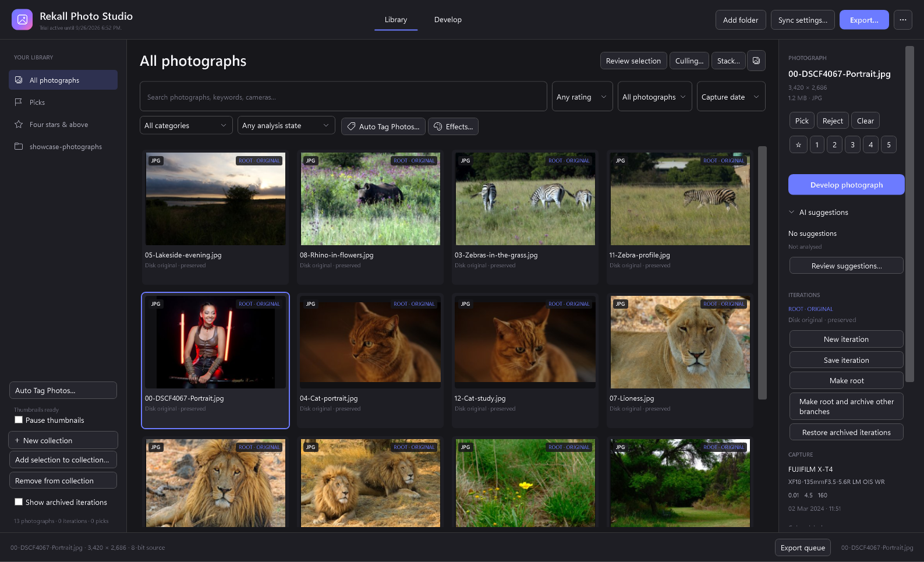
Task: Open Review suggestions...
Action: pyautogui.click(x=846, y=266)
